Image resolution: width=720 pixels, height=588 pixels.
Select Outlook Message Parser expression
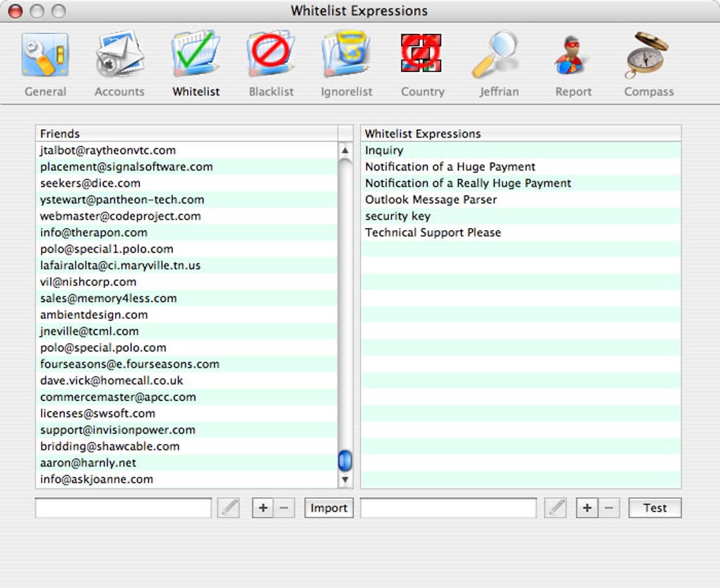point(521,200)
